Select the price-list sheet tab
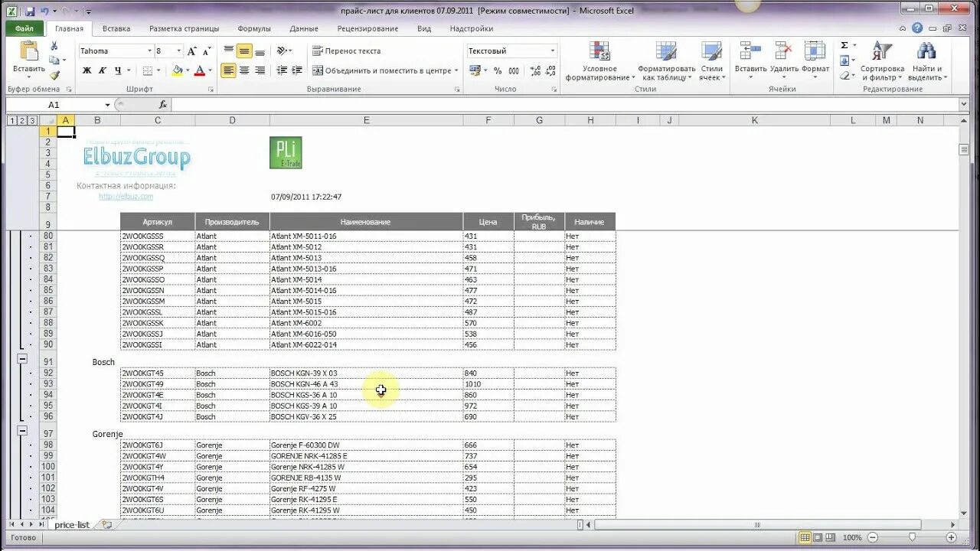This screenshot has height=551, width=980. click(71, 525)
